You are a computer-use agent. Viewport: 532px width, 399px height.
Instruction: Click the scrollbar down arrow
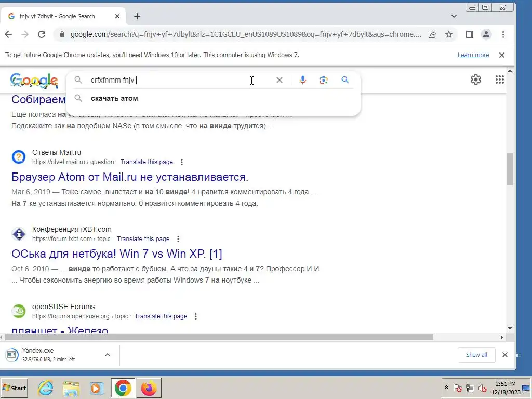coord(510,328)
